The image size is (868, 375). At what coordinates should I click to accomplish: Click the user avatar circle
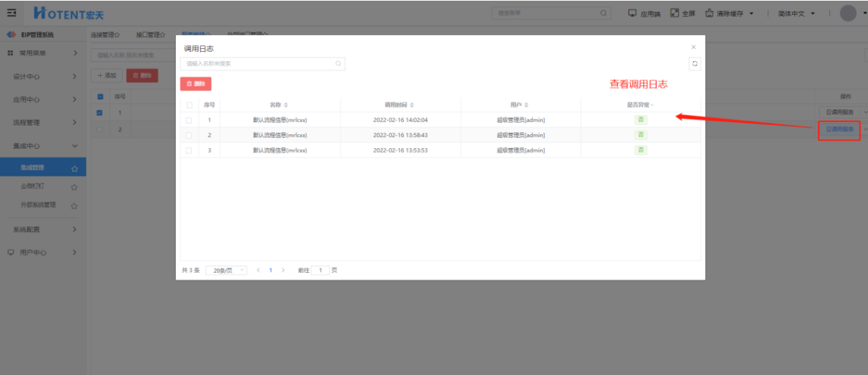pos(848,12)
